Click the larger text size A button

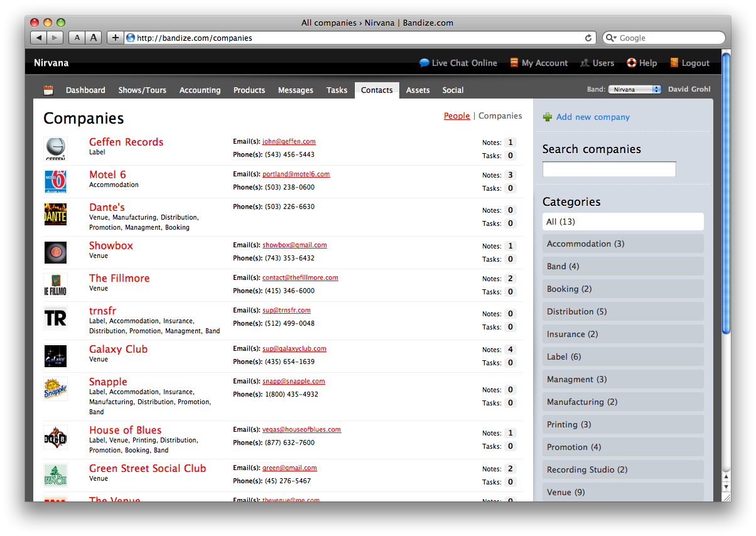click(x=94, y=38)
